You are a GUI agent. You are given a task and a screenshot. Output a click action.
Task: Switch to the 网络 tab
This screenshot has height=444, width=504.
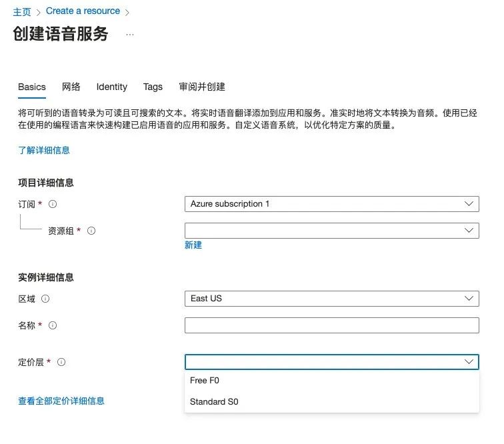click(71, 87)
